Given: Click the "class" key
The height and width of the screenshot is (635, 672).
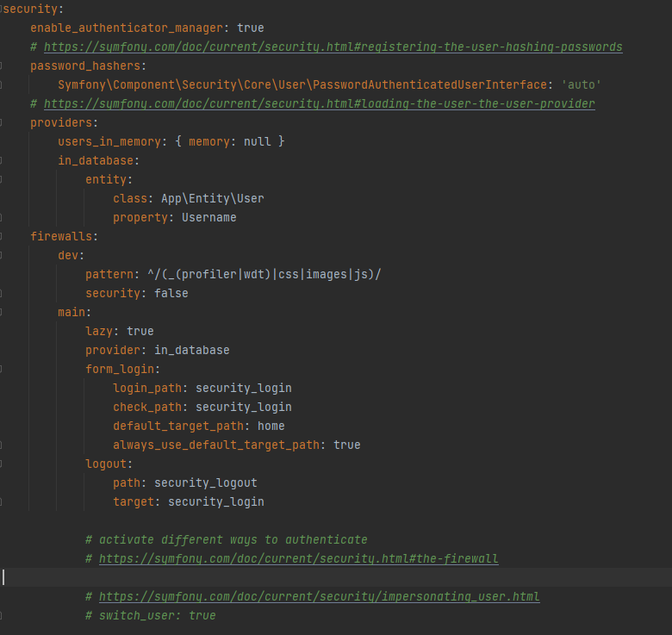Looking at the screenshot, I should coord(130,198).
